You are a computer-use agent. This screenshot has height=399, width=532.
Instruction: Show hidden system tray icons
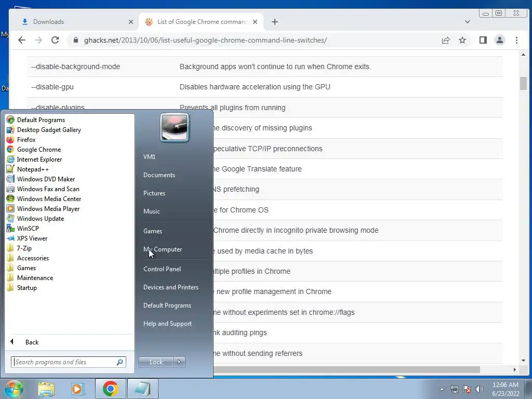point(442,389)
